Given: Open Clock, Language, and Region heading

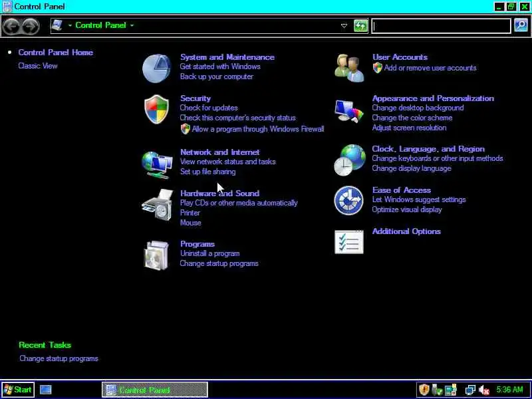Looking at the screenshot, I should click(428, 149).
